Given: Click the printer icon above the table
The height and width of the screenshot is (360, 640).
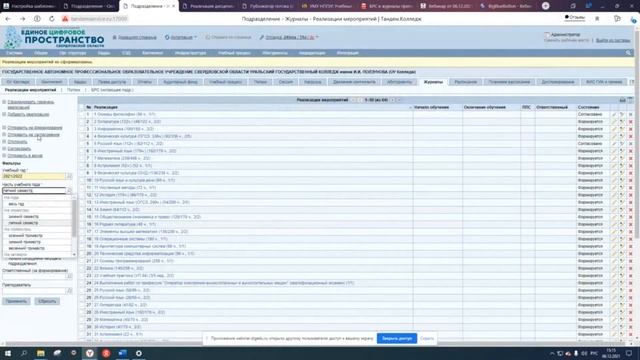Looking at the screenshot, I should click(x=622, y=100).
